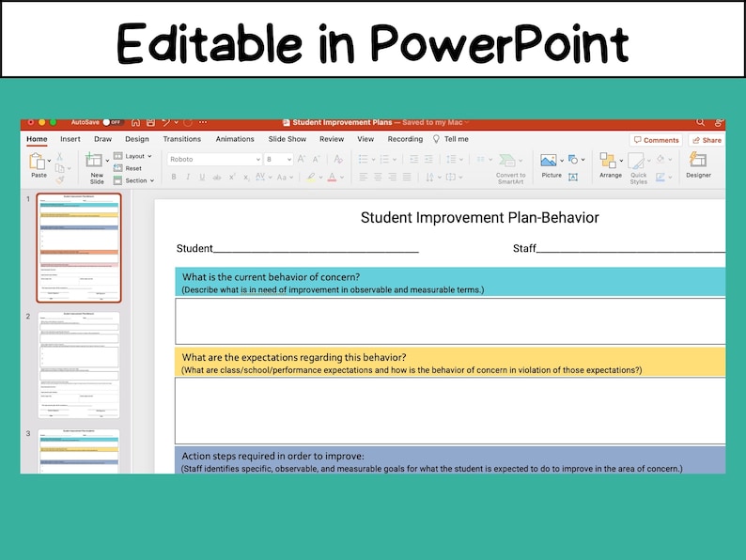Click the text highlight color button
This screenshot has height=560, width=746.
311,177
